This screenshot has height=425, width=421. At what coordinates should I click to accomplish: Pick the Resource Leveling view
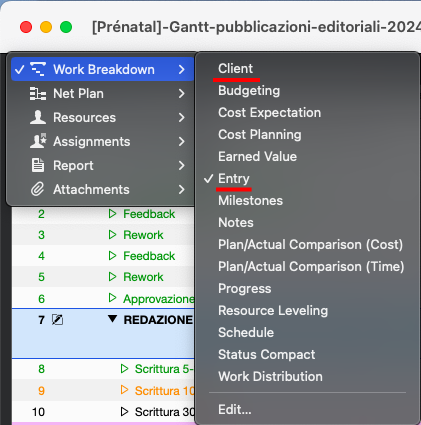(273, 311)
